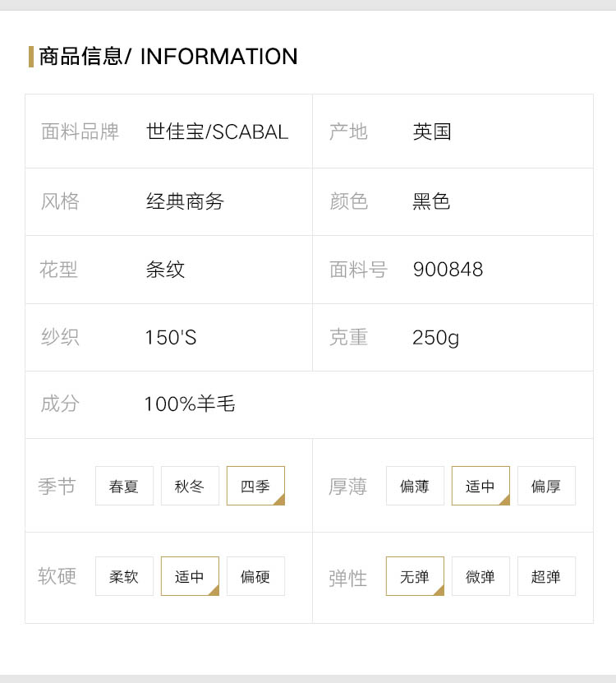The height and width of the screenshot is (683, 616).
Task: Click the style value 经典商务
Action: (185, 201)
